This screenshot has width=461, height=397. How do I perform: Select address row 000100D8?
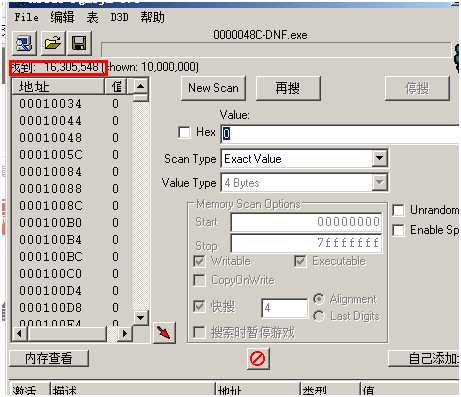(72, 308)
